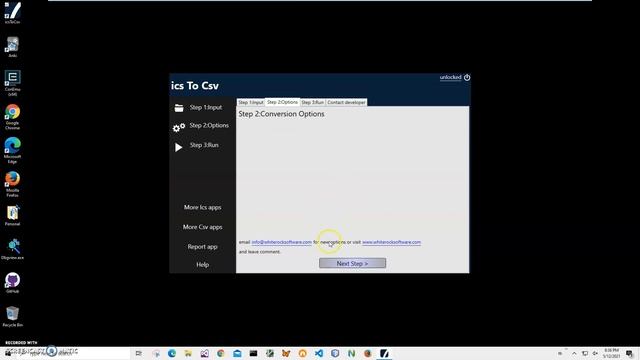The height and width of the screenshot is (360, 640).
Task: Click the Step 1:Input folder icon in sidebar
Action: (x=179, y=108)
